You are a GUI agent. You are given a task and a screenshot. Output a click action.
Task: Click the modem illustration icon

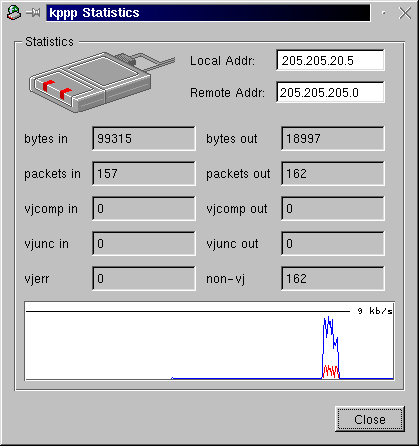tap(102, 82)
